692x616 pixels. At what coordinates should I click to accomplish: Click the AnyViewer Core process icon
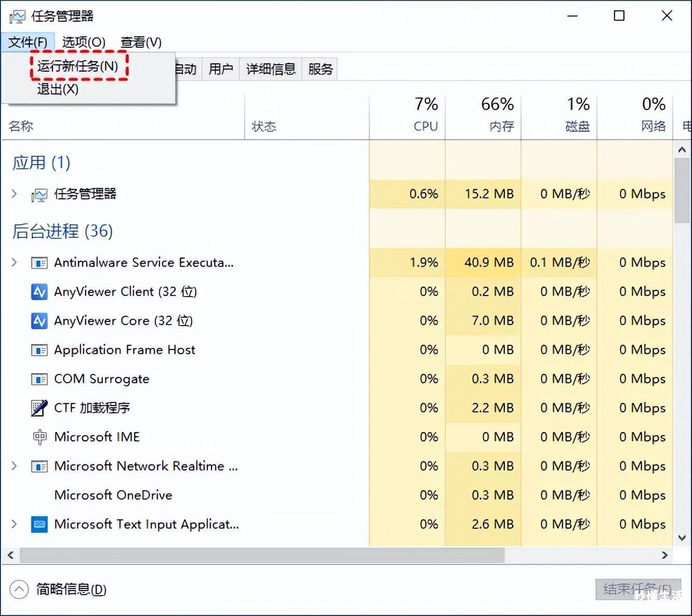[39, 321]
